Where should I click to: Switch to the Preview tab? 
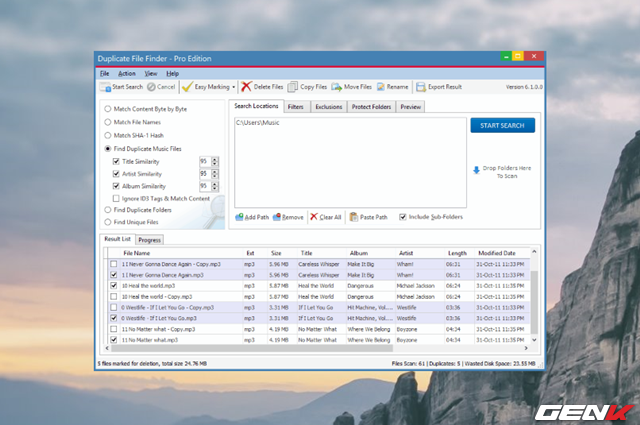pos(411,107)
